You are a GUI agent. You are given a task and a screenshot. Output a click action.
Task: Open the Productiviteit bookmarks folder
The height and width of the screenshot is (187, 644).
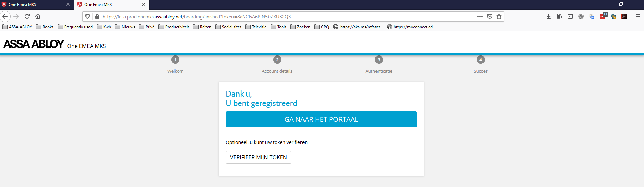(174, 27)
